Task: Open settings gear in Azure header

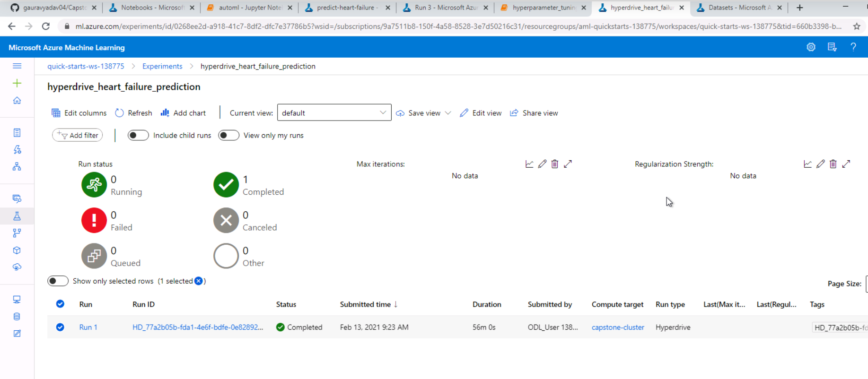Action: tap(811, 47)
